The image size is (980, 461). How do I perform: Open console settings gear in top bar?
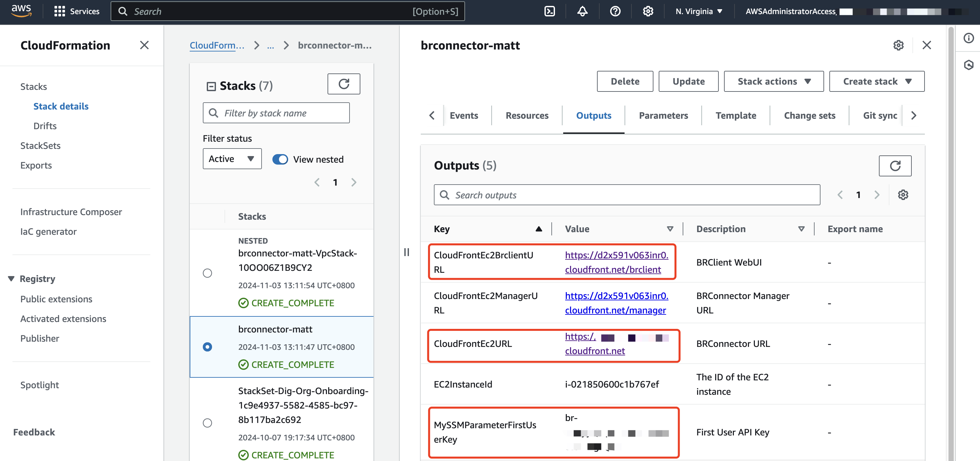point(648,11)
